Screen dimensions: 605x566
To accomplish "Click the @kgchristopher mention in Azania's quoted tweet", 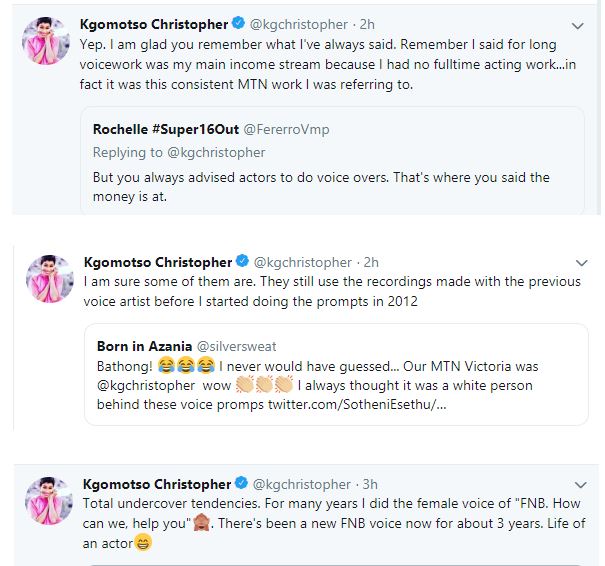I will (146, 387).
